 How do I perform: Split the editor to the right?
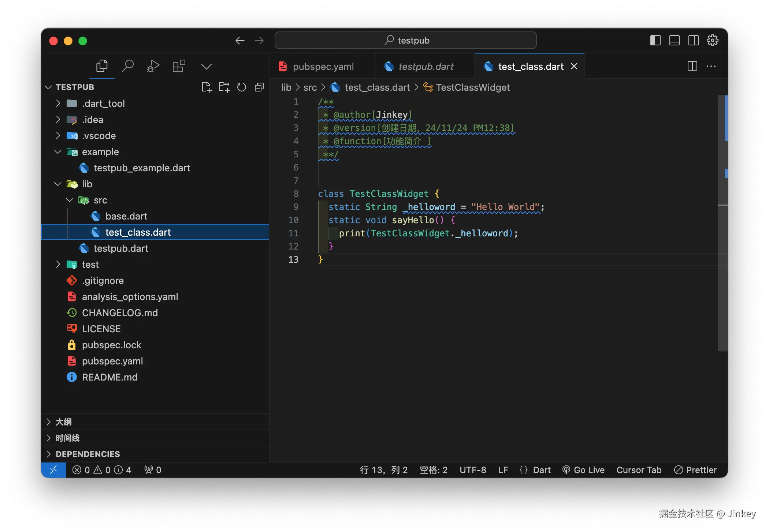(692, 66)
